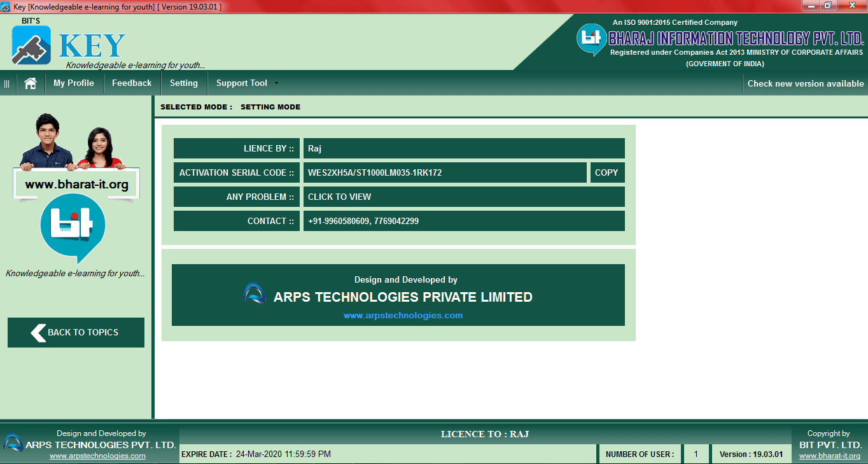Go BACK TO TOPICS
Viewport: 868px width, 464px height.
click(x=76, y=332)
